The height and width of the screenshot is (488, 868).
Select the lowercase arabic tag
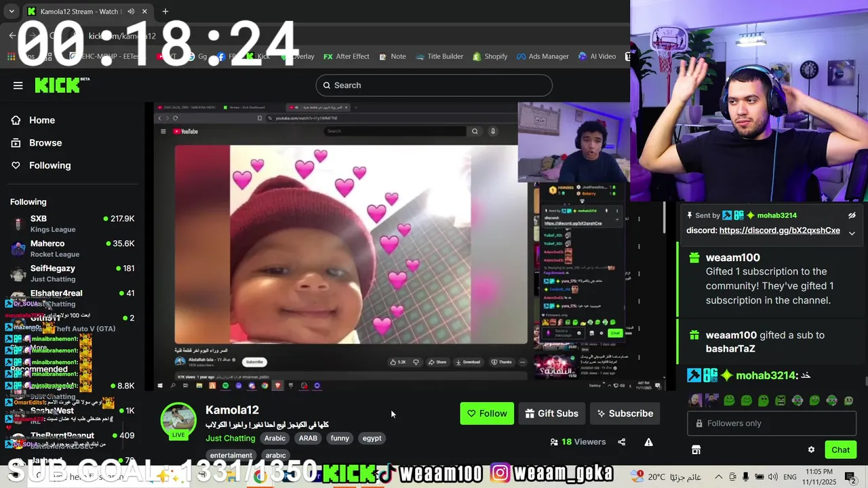tap(275, 455)
